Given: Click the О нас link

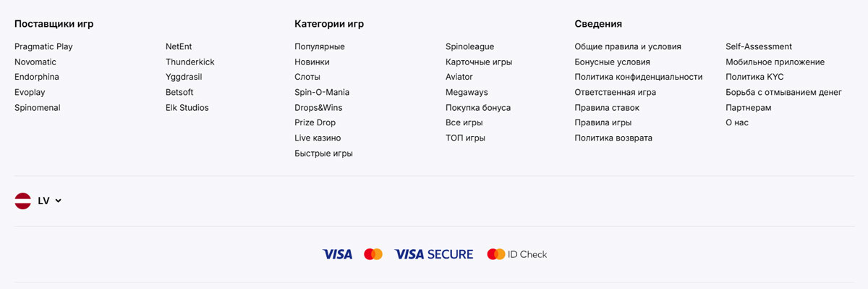Looking at the screenshot, I should [737, 122].
